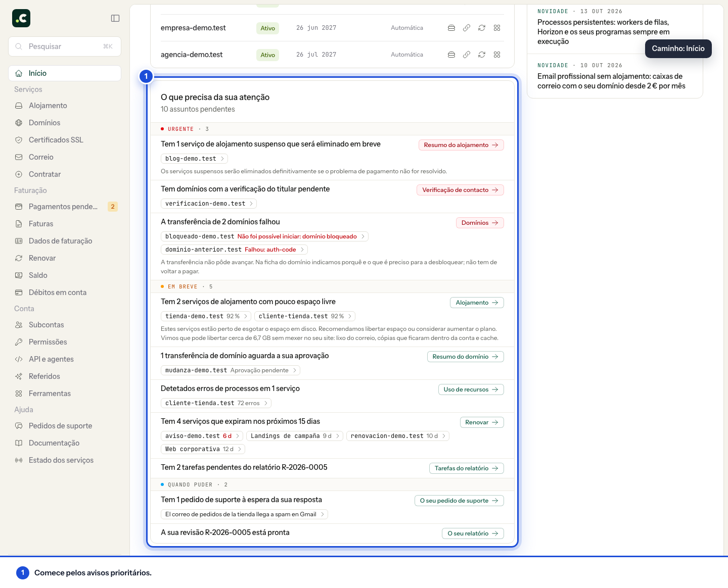Open the aviso-demo.test 6 d chip

(202, 436)
